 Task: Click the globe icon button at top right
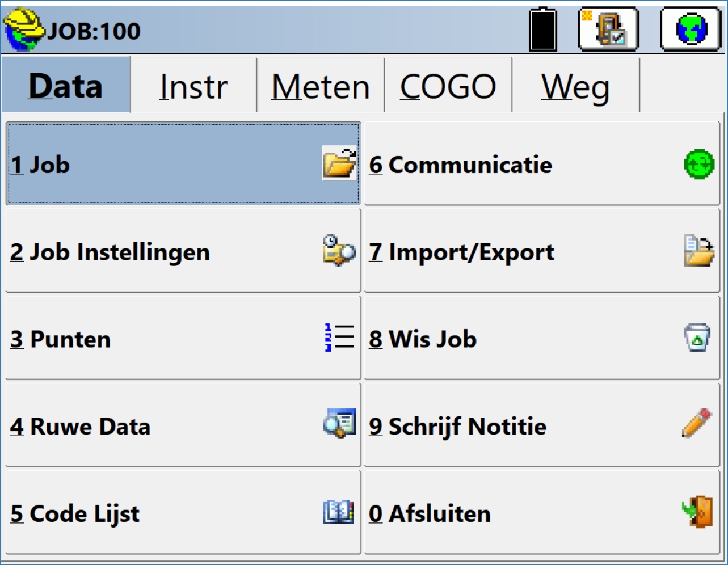point(691,28)
